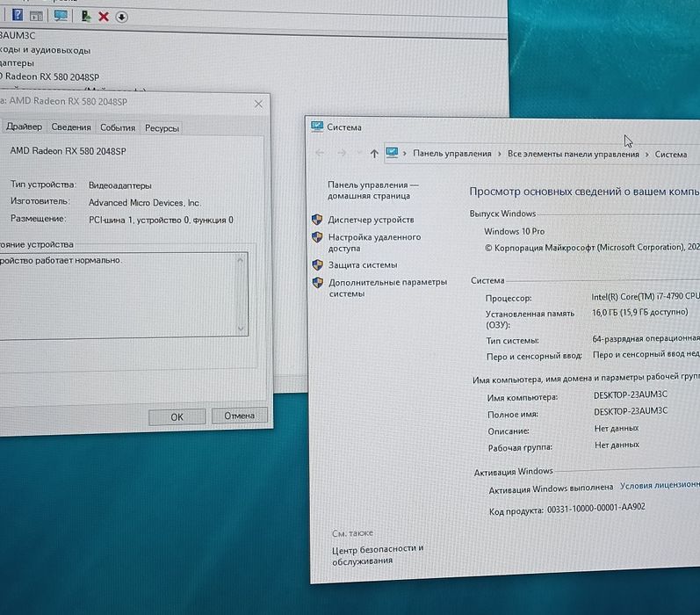
Task: Expand chevron before Панель управления breadcrumb
Action: (x=405, y=154)
